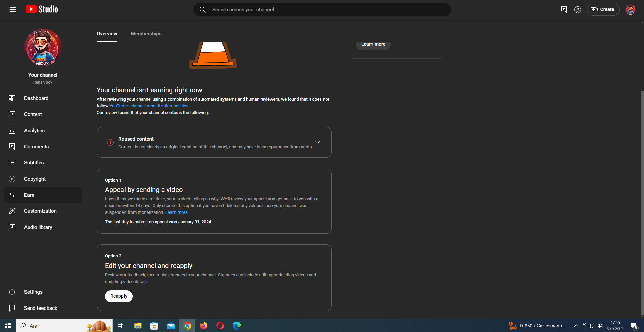Image resolution: width=644 pixels, height=332 pixels.
Task: Open the account avatar menu
Action: point(630,10)
